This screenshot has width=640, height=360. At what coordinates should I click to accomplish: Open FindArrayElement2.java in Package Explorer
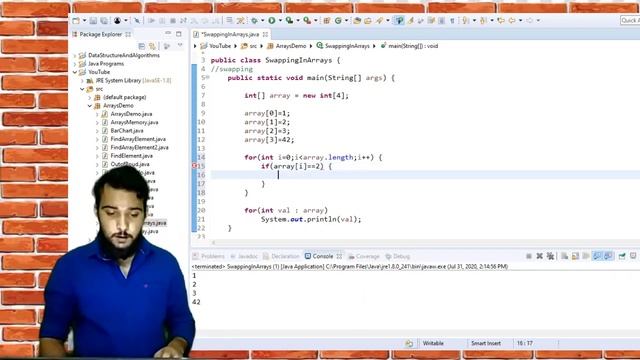click(139, 147)
